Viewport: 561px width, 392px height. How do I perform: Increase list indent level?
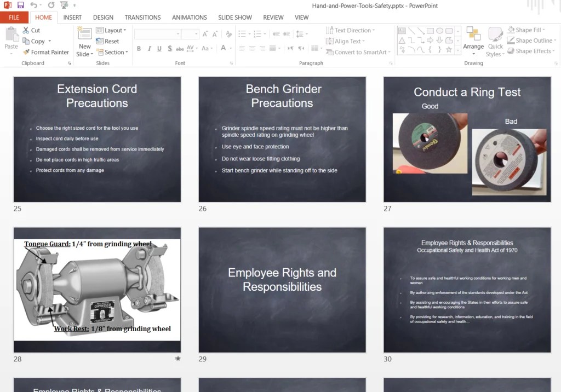tap(287, 34)
